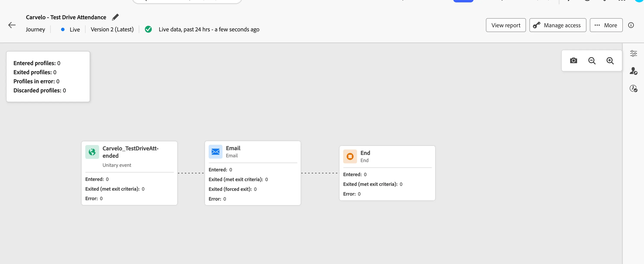Go back using the left arrow

point(12,25)
